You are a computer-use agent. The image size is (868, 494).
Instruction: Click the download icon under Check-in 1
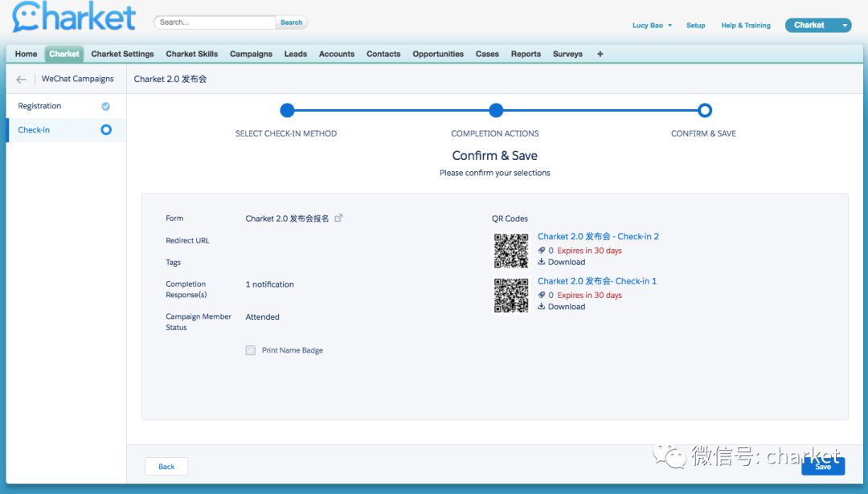[x=542, y=307]
